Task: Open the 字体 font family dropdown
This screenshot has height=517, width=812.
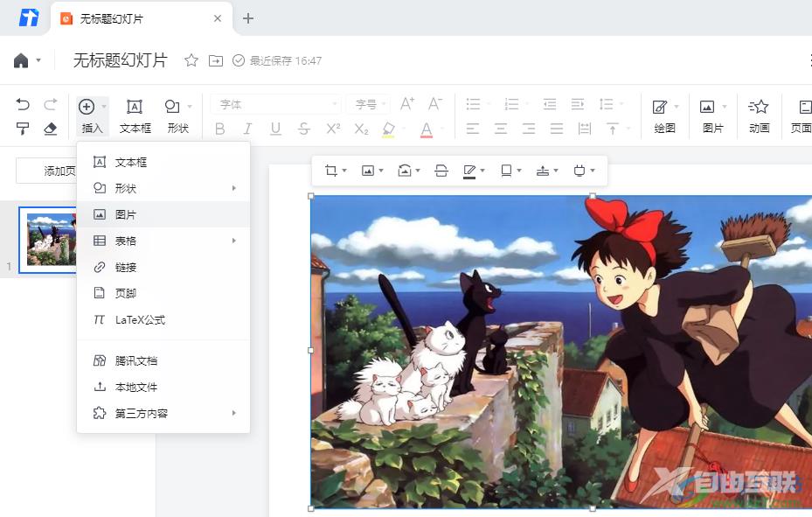Action: (x=275, y=104)
